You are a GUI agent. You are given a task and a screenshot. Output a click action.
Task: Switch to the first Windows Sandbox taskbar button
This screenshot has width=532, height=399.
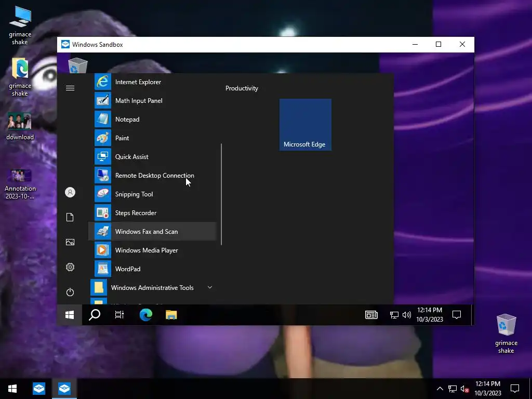(39, 389)
